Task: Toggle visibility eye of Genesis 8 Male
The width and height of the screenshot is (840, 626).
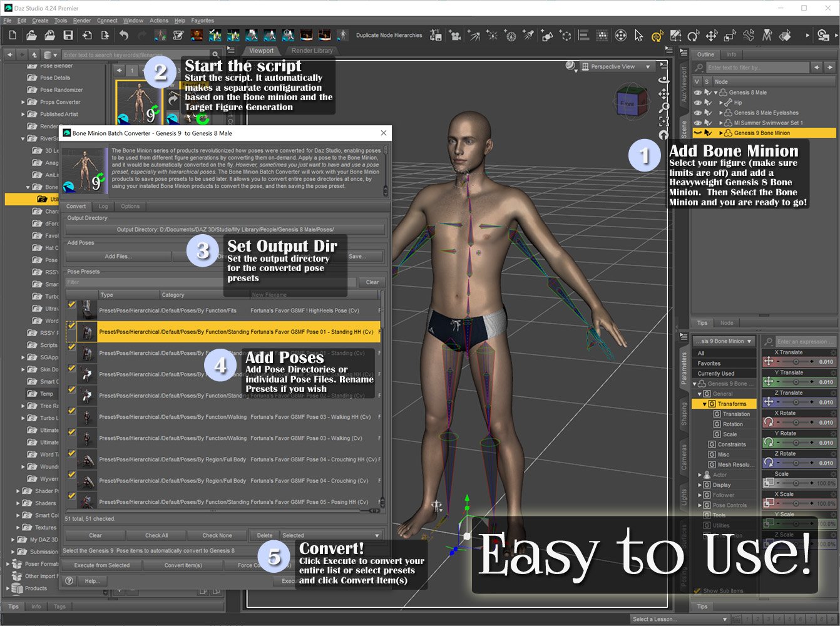Action: [x=698, y=93]
